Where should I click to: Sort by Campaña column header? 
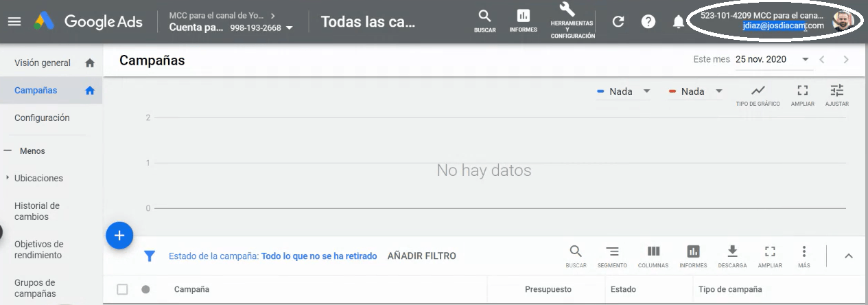(x=191, y=290)
